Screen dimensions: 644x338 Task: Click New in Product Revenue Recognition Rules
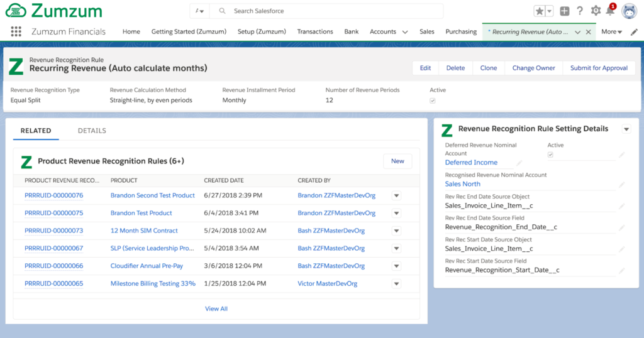coord(397,161)
